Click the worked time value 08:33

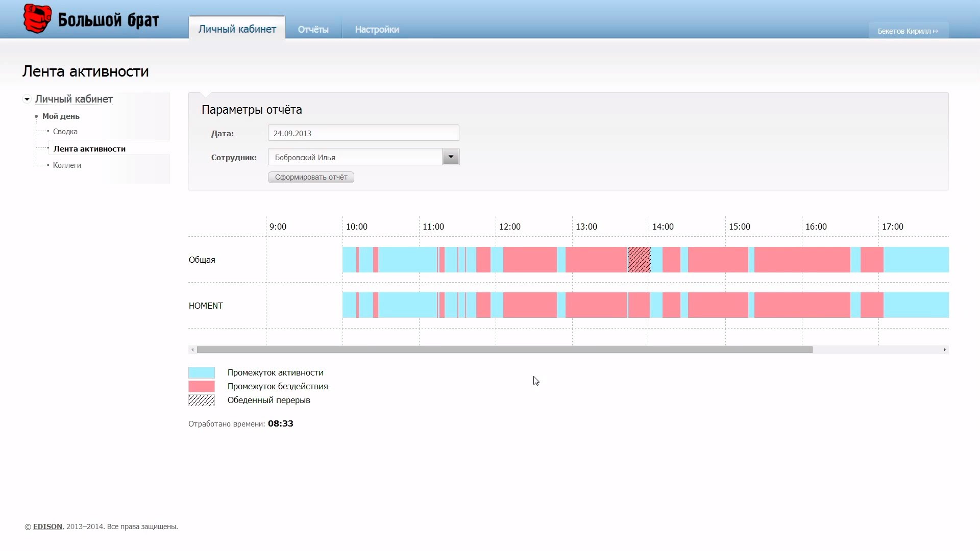pos(281,423)
